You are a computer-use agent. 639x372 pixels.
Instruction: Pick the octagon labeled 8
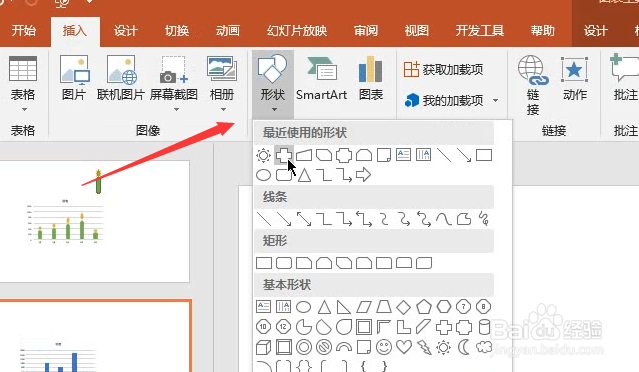coord(483,307)
